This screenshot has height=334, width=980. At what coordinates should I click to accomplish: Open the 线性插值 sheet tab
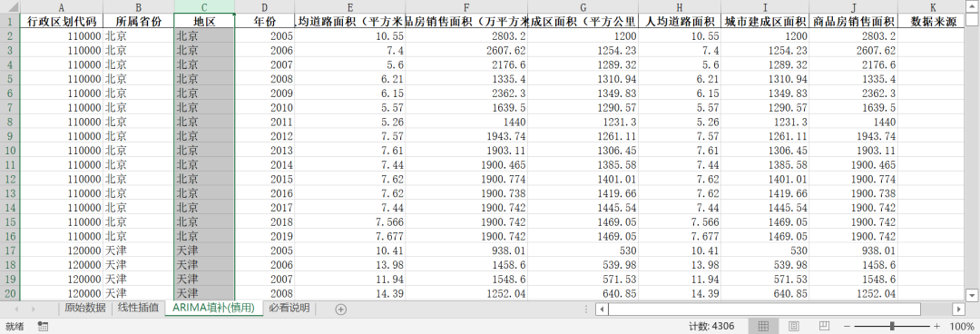[x=138, y=308]
